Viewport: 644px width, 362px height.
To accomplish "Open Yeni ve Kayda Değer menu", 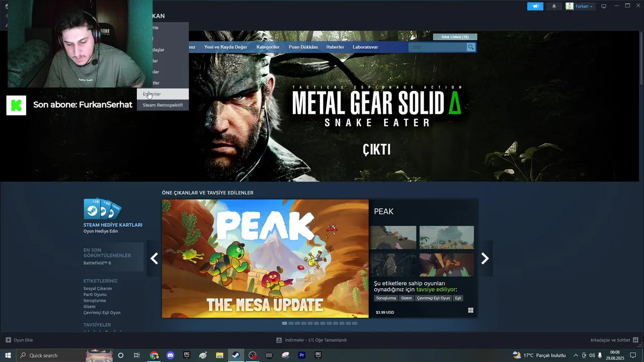I will [225, 47].
